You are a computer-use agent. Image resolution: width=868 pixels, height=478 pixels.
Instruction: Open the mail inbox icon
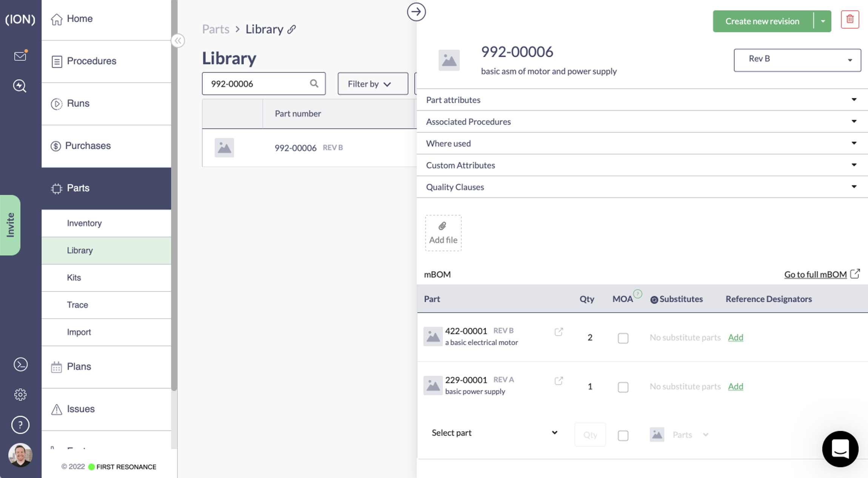[x=20, y=56]
